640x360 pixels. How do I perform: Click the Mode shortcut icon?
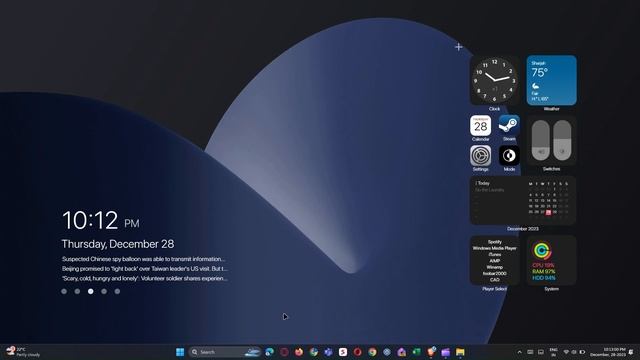509,156
